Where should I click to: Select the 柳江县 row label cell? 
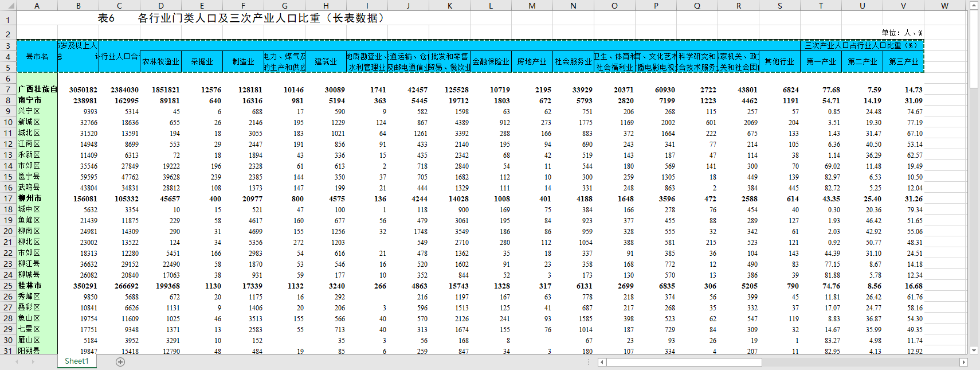pos(37,264)
